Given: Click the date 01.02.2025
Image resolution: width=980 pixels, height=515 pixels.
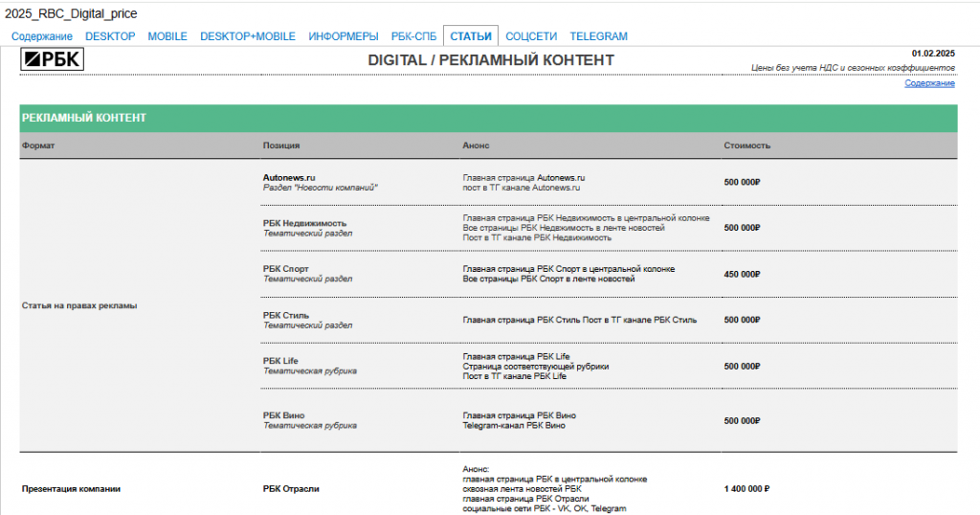Looking at the screenshot, I should [x=933, y=53].
